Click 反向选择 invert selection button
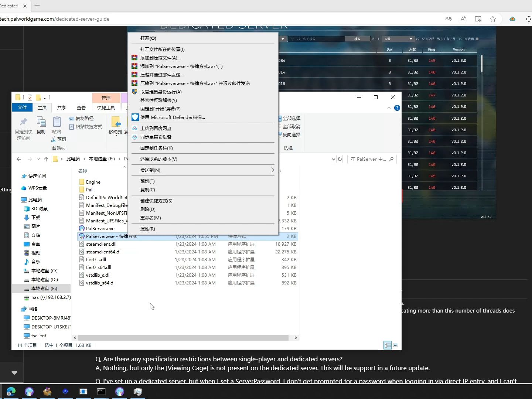532x399 pixels. [289, 135]
